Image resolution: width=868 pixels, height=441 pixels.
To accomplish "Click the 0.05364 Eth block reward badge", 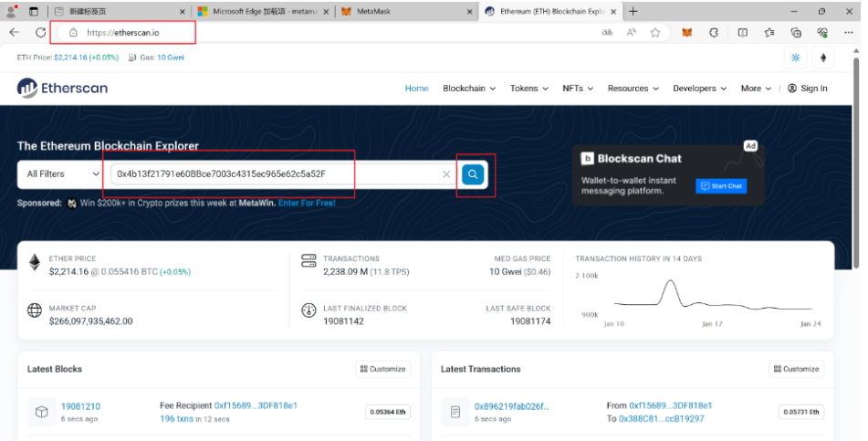I will pyautogui.click(x=388, y=412).
